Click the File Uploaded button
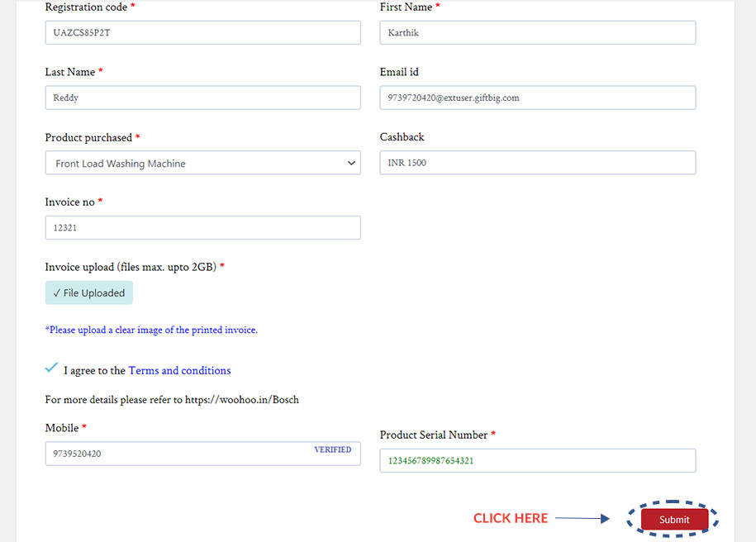The width and height of the screenshot is (756, 542). pos(89,292)
